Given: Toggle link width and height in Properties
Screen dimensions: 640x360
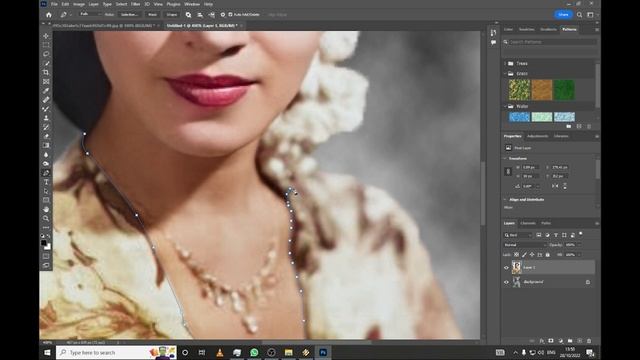Looking at the screenshot, I should (x=508, y=172).
